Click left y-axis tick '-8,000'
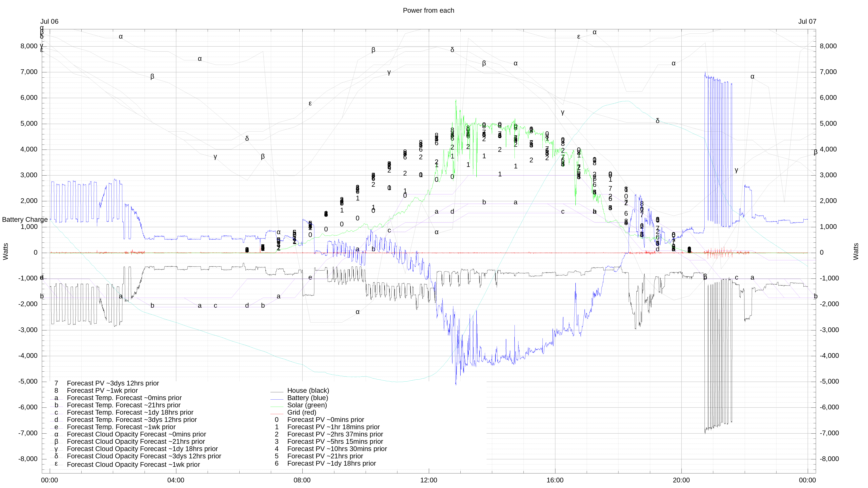Image resolution: width=868 pixels, height=488 pixels. click(x=28, y=459)
